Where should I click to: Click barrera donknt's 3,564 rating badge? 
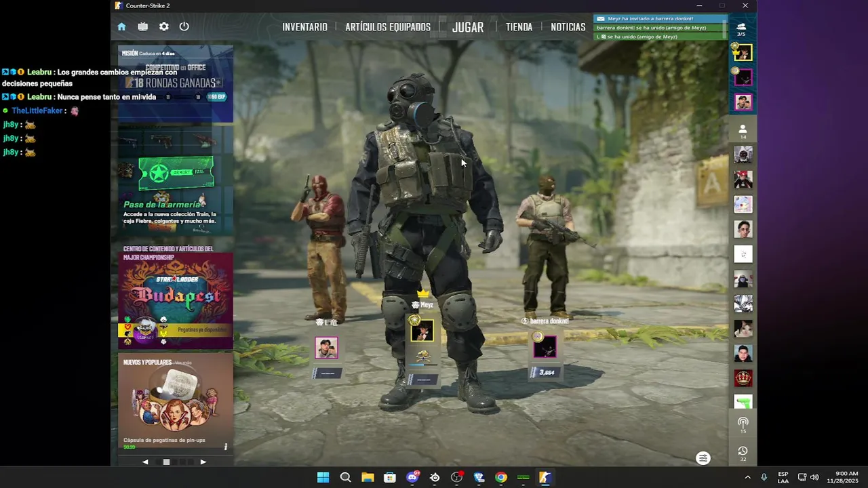545,372
